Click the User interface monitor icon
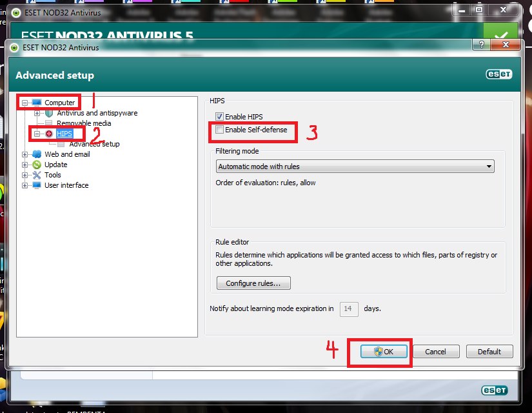 point(37,185)
